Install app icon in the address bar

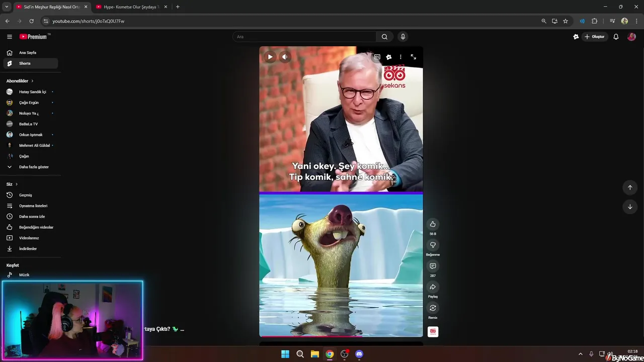pyautogui.click(x=554, y=21)
